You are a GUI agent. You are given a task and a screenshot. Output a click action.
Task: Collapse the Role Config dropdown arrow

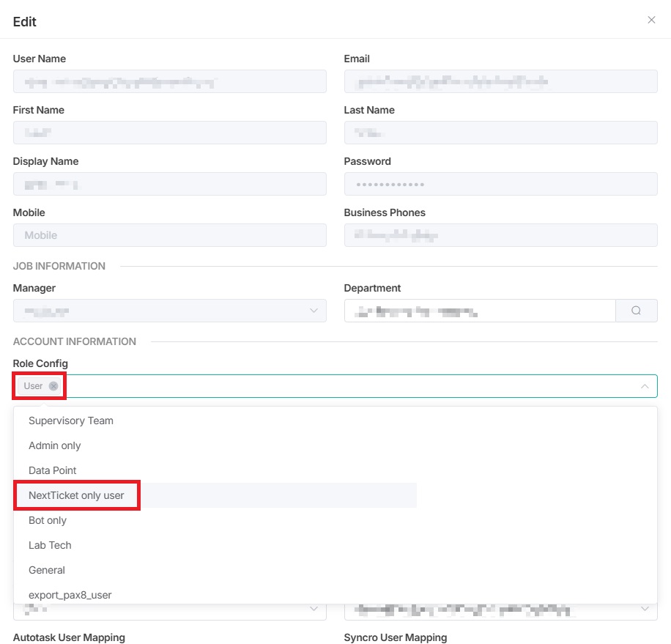(645, 386)
